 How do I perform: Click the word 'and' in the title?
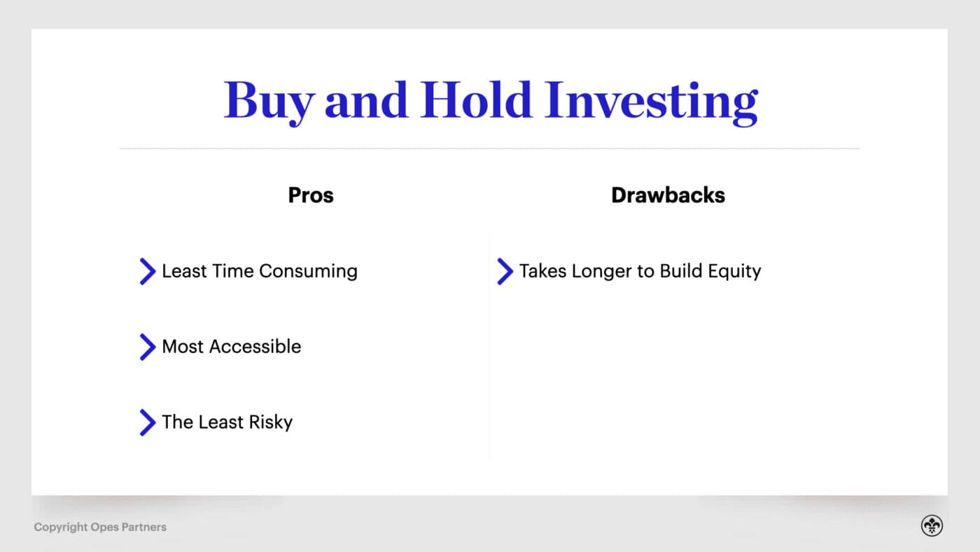(x=365, y=100)
